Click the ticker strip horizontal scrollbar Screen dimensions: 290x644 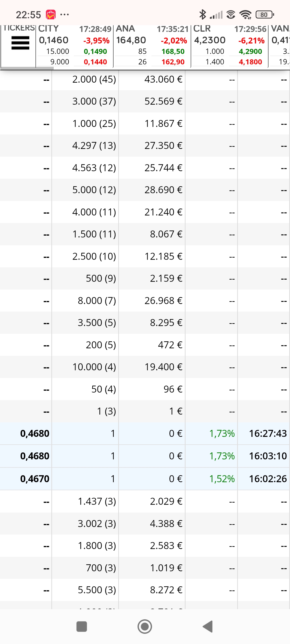(x=27, y=68)
